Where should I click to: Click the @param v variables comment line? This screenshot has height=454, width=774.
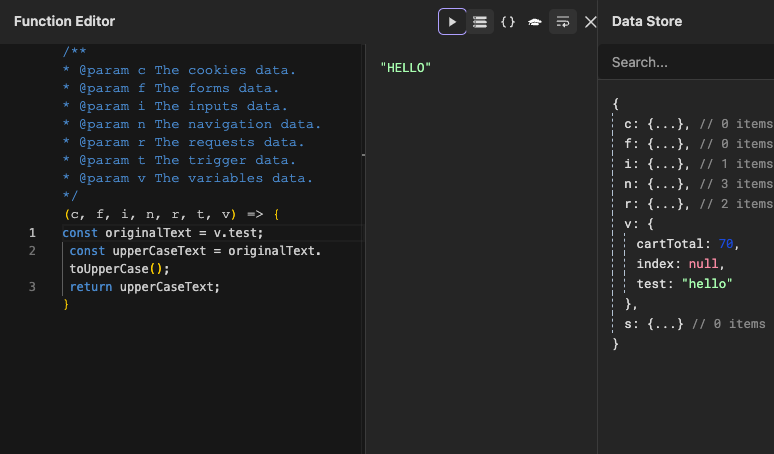(x=188, y=178)
